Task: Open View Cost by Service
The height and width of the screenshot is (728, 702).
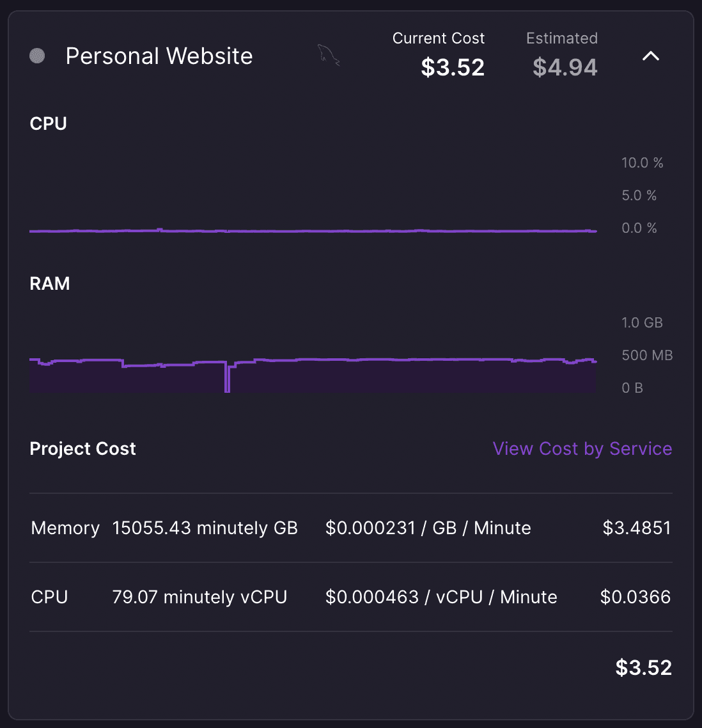Action: point(582,448)
